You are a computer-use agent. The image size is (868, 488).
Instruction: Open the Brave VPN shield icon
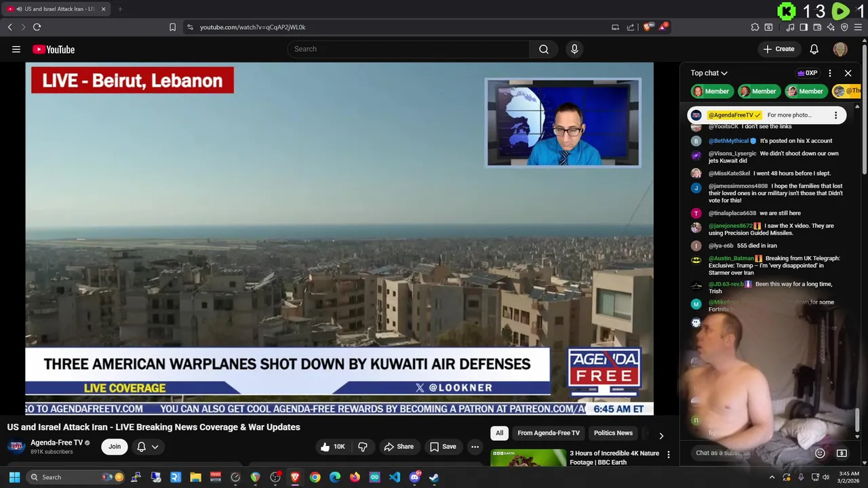pyautogui.click(x=844, y=27)
